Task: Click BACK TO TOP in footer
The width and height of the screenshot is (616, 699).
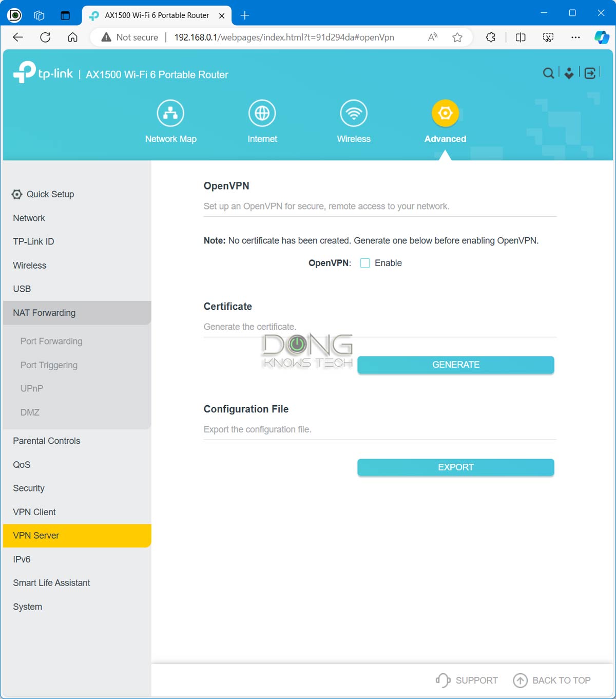Action: (552, 681)
